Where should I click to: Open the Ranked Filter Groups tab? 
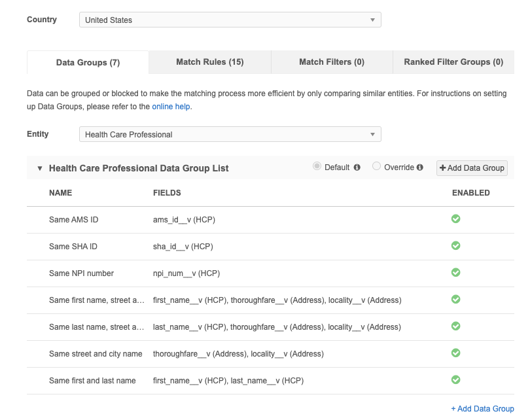[453, 62]
